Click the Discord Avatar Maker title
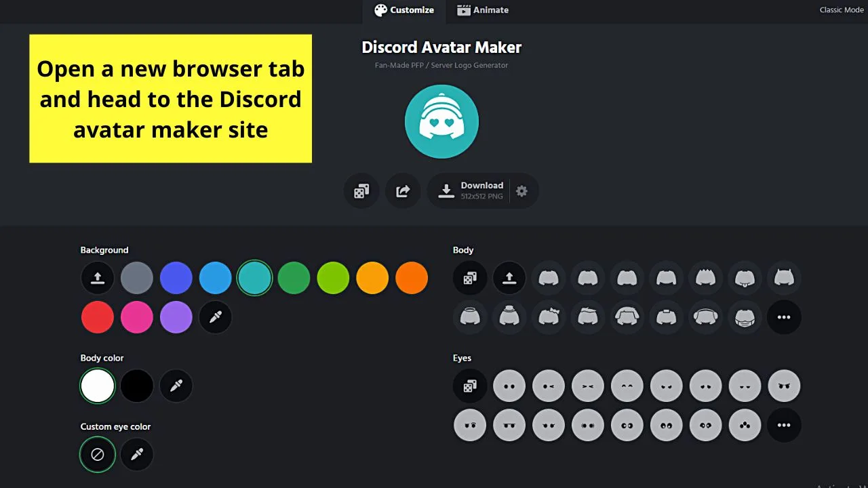This screenshot has width=868, height=488. (x=441, y=47)
